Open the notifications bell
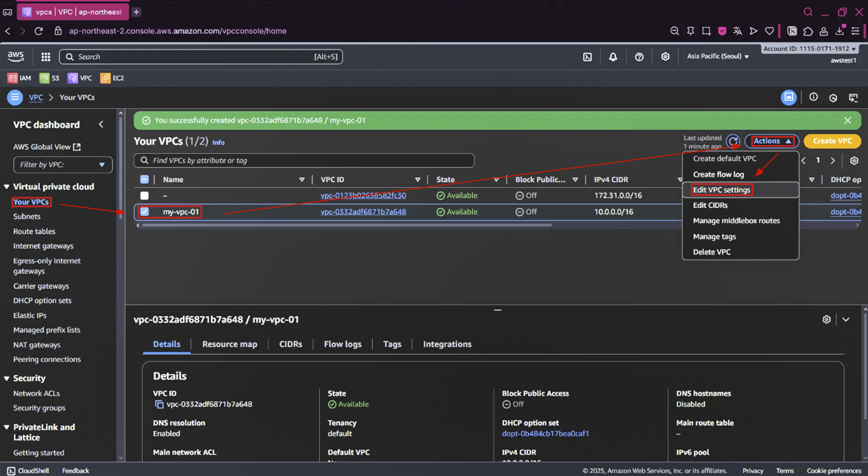The width and height of the screenshot is (868, 476). pos(613,56)
